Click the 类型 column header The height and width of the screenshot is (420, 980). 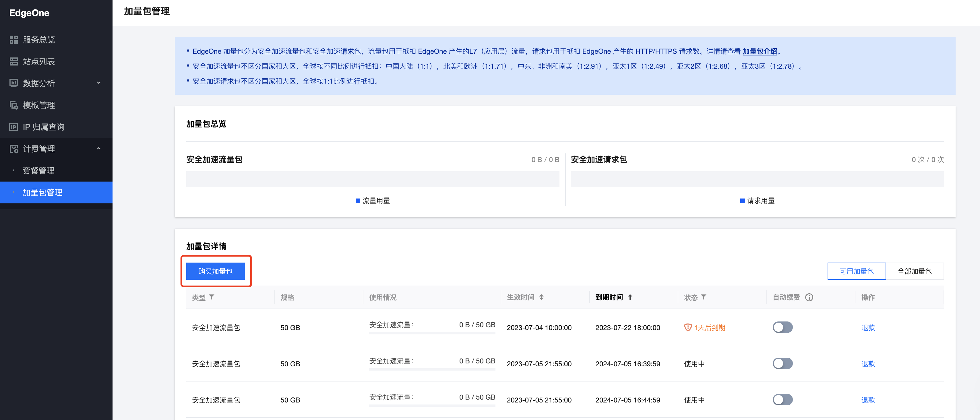click(x=199, y=297)
